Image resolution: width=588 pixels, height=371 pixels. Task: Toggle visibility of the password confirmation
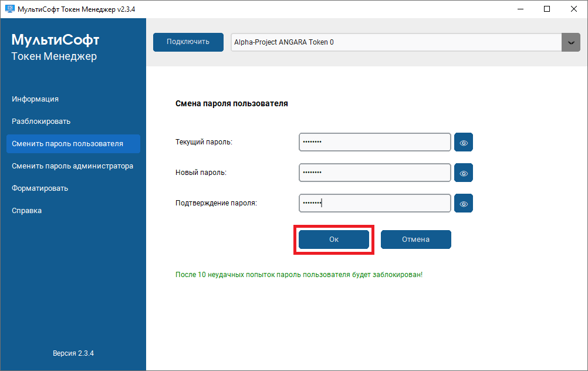464,204
